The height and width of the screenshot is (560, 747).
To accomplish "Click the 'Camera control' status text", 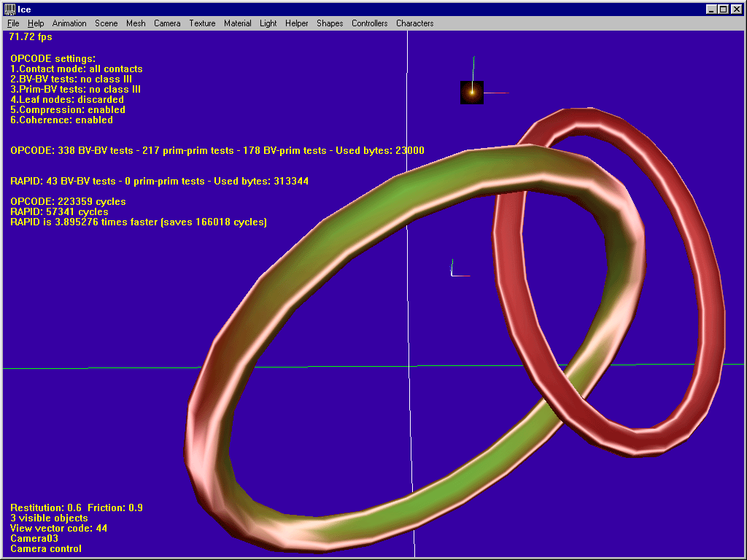I will 46,548.
